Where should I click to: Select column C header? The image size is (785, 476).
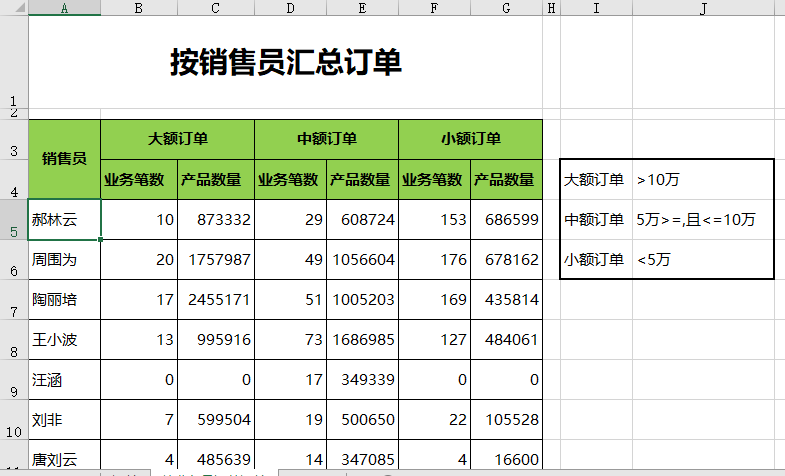[x=215, y=8]
